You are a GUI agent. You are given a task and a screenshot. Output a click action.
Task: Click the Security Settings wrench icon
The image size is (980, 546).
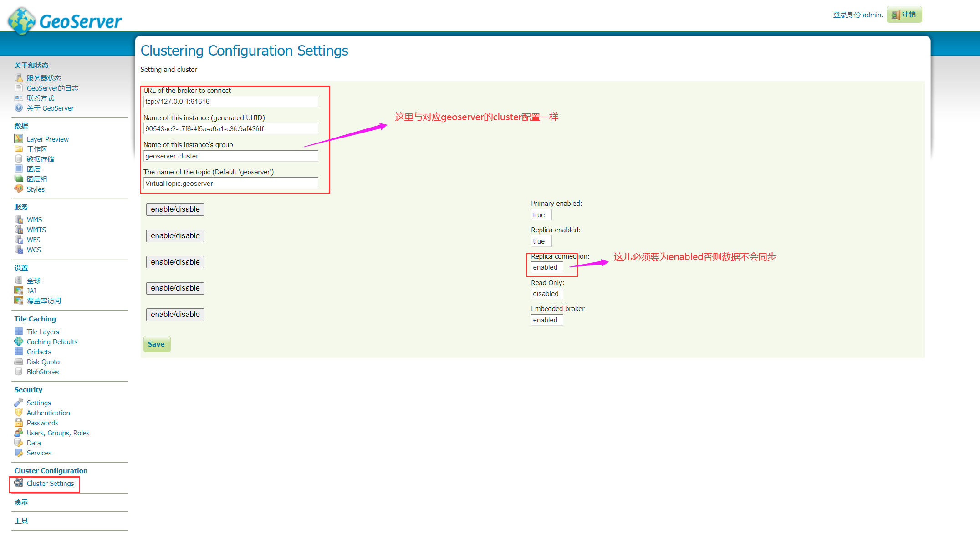point(19,403)
